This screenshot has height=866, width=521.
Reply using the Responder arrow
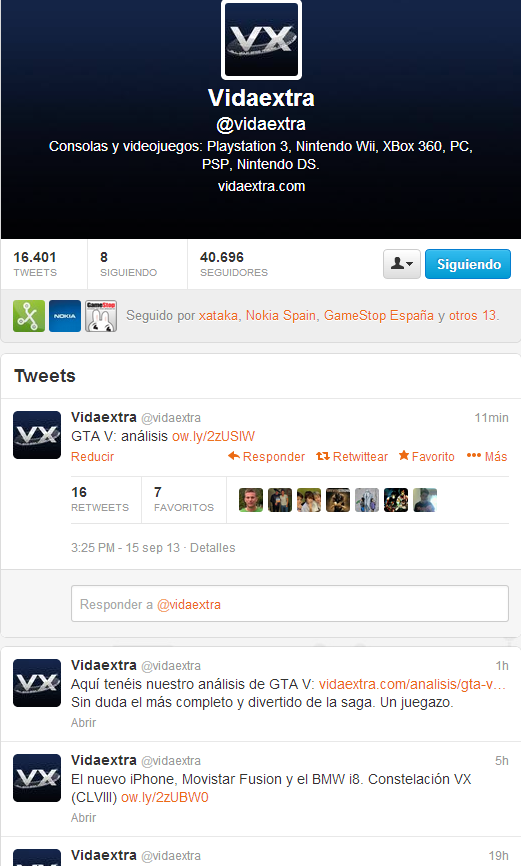click(x=266, y=457)
